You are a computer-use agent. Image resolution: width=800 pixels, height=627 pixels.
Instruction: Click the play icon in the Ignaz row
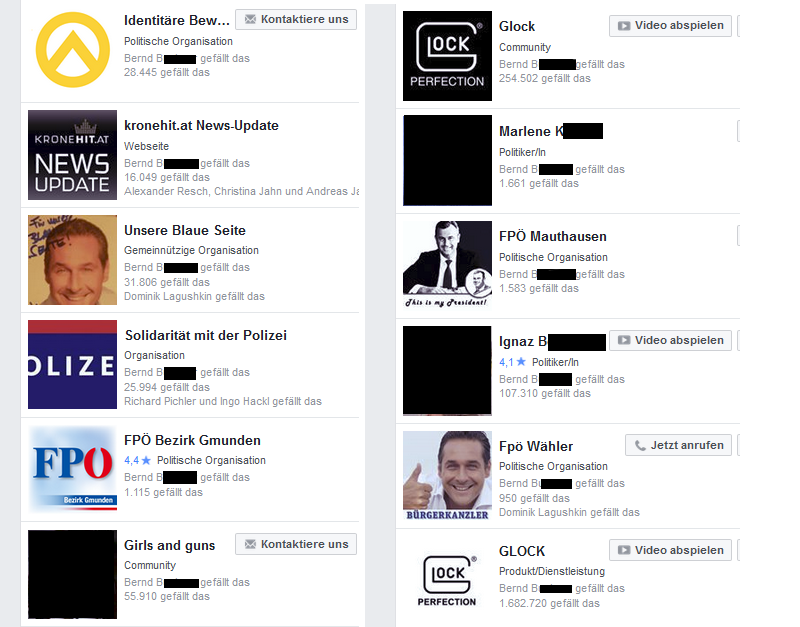pyautogui.click(x=623, y=340)
